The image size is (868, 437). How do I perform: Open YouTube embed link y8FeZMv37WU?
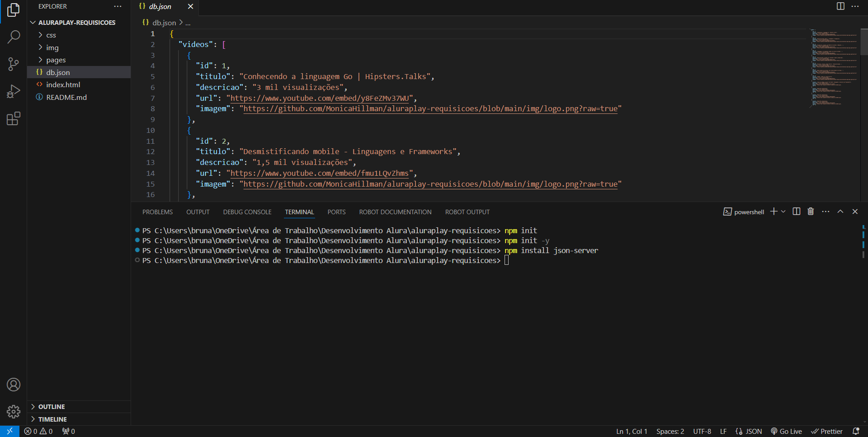click(x=320, y=98)
